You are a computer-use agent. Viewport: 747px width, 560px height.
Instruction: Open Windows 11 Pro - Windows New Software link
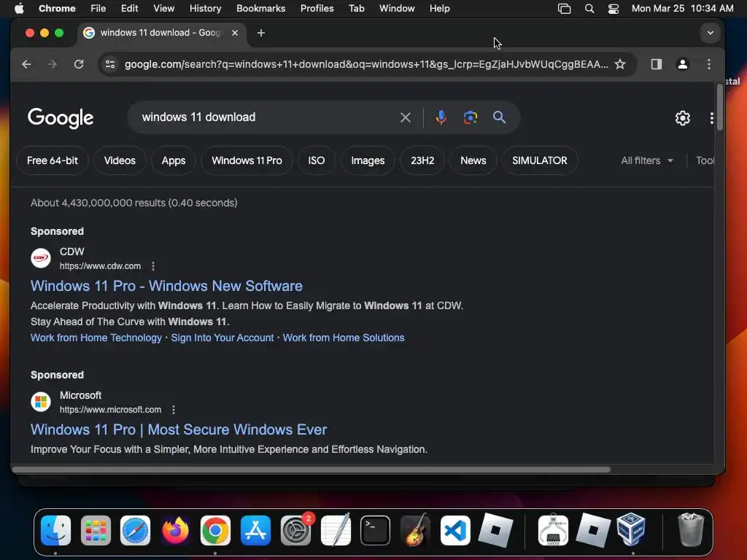pyautogui.click(x=166, y=286)
